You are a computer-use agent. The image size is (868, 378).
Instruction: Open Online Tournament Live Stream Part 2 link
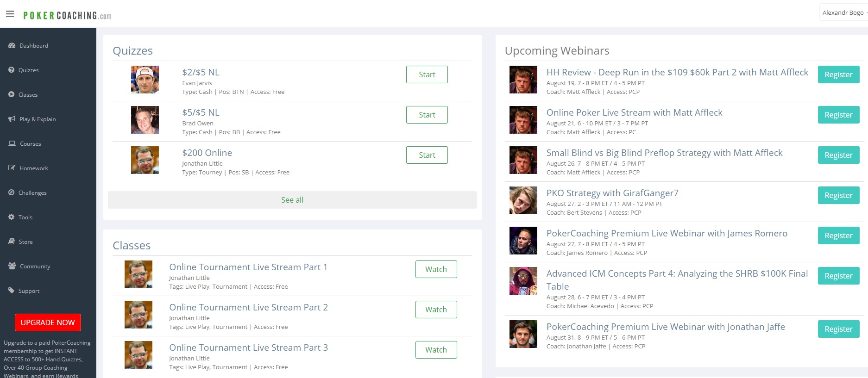tap(248, 307)
